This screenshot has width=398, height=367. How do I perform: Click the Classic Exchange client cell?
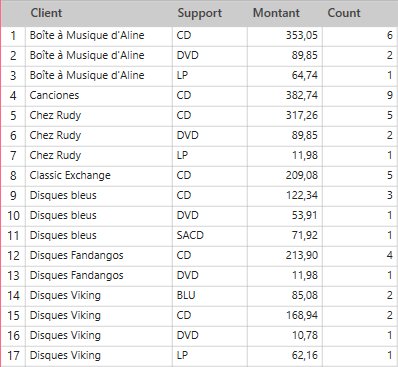click(99, 176)
